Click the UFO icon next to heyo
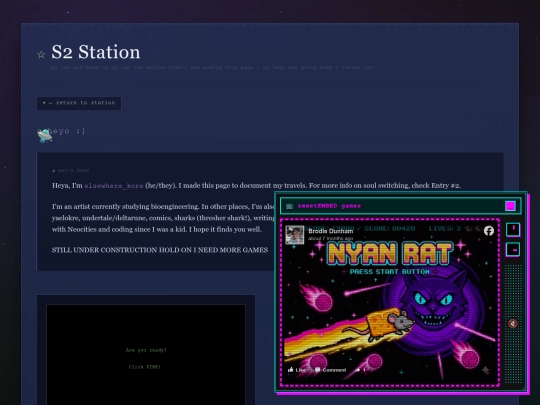 45,136
